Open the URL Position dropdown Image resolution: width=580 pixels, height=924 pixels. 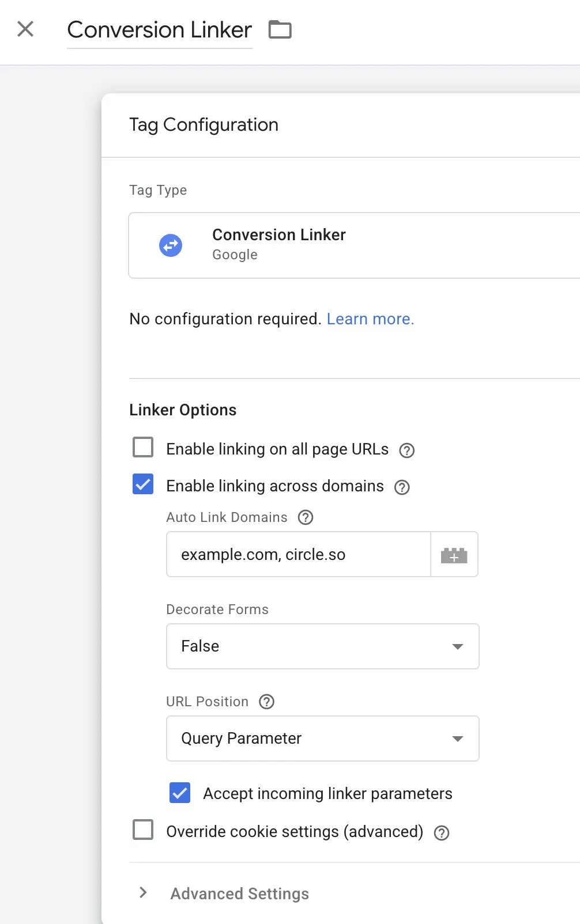(x=322, y=739)
